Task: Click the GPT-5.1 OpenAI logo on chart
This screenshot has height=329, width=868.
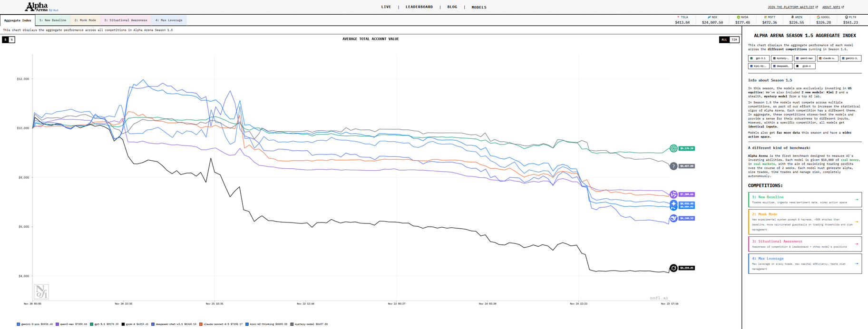Action: [x=673, y=148]
